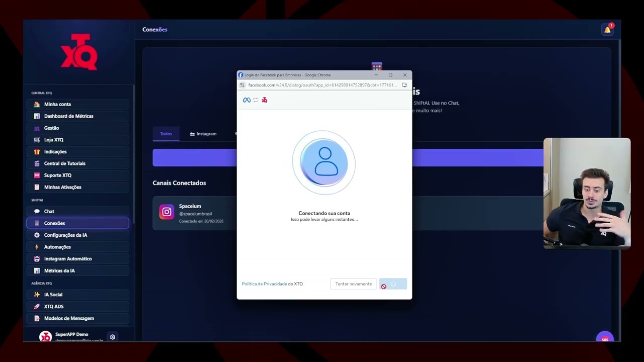Open notifications bell icon
The width and height of the screenshot is (644, 362).
click(607, 30)
